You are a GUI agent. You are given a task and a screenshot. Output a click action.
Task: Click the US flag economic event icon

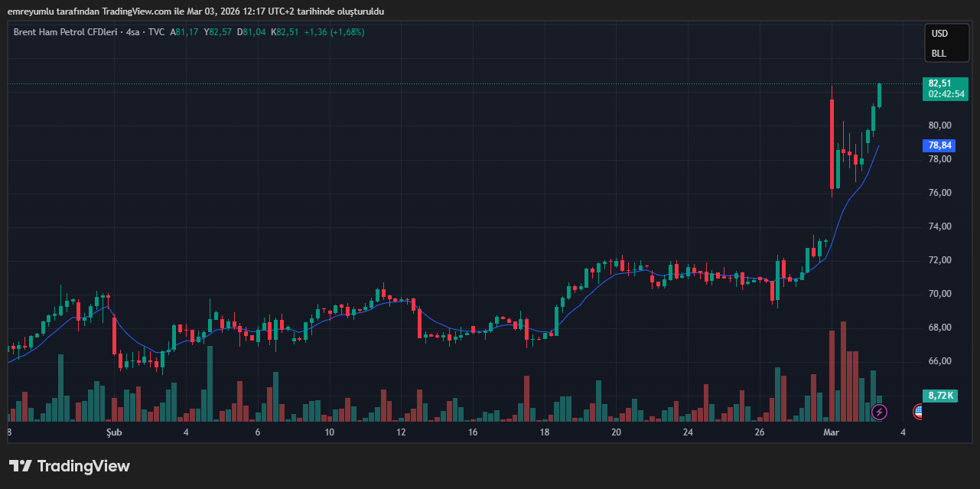click(917, 412)
